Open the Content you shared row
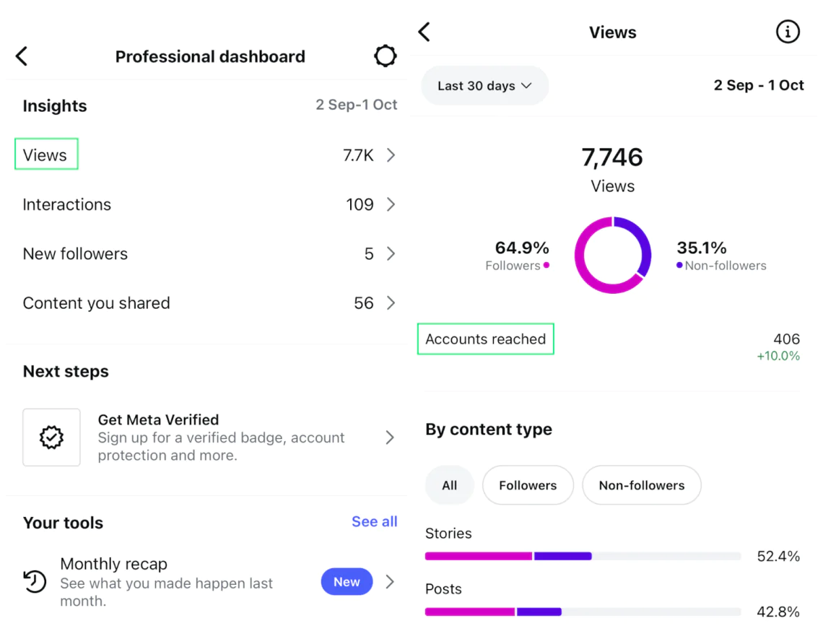823x644 pixels. [x=209, y=303]
